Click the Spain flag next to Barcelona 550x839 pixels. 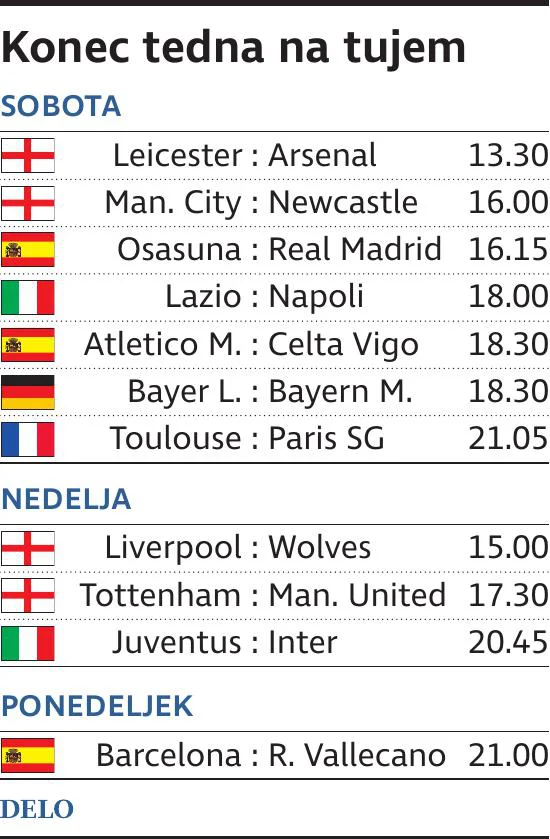[28, 755]
